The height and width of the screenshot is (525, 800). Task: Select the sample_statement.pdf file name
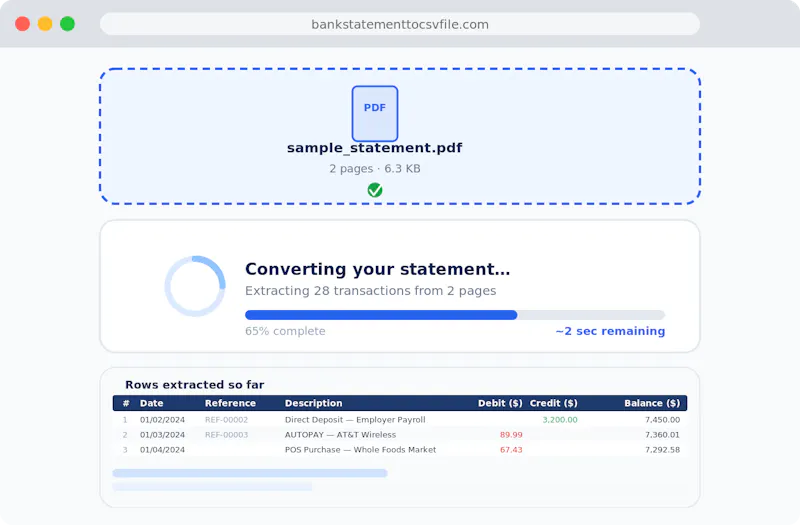(374, 148)
